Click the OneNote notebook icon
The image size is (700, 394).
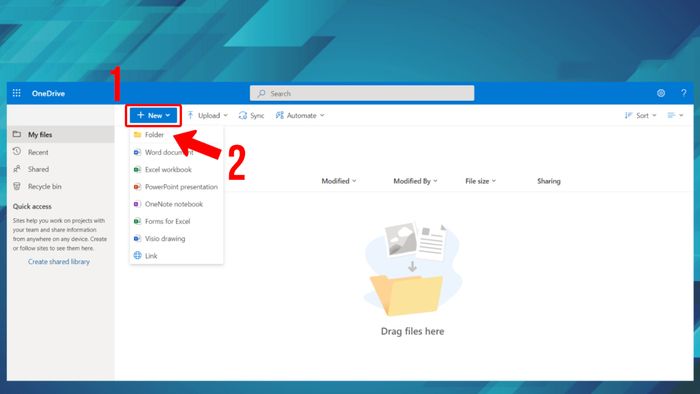coord(138,204)
